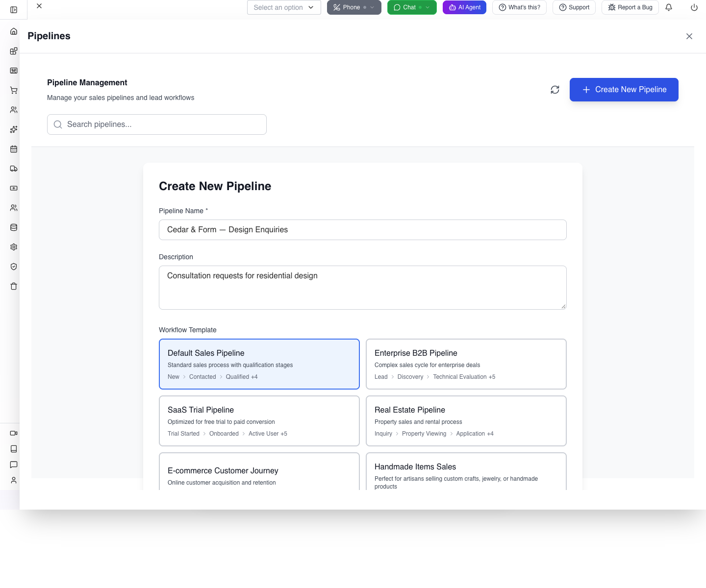Open the Support button
This screenshot has width=706, height=588.
coord(574,7)
